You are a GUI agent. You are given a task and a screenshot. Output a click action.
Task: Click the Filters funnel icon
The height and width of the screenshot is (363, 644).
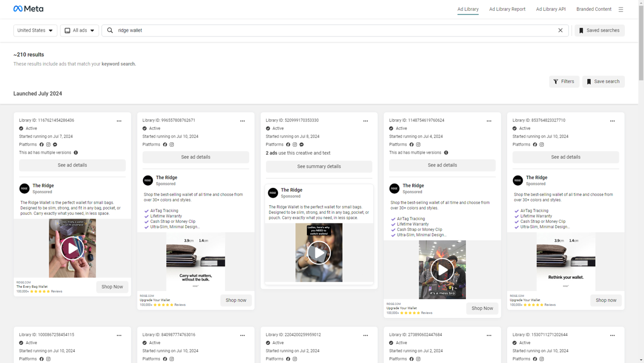(556, 81)
